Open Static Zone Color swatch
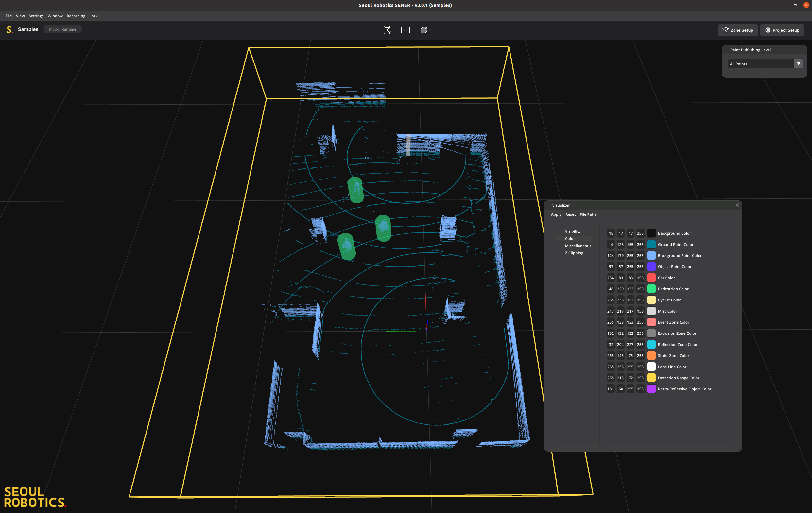Viewport: 812px width, 513px height. 651,356
